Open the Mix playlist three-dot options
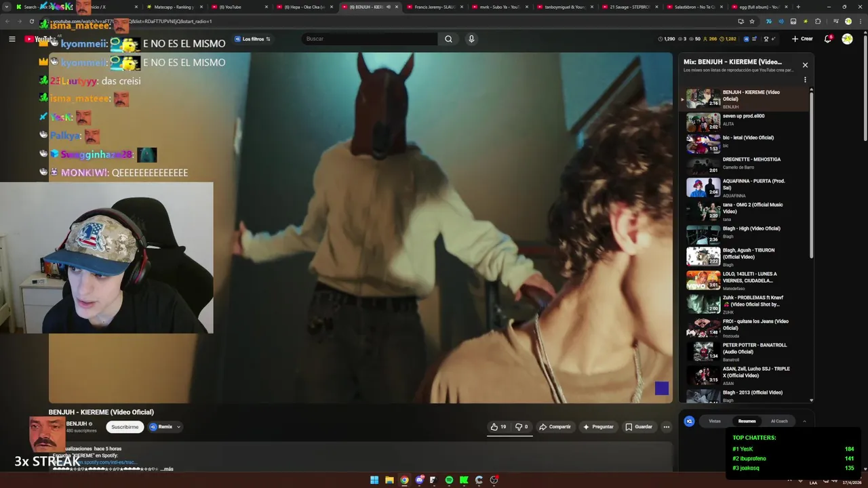The width and height of the screenshot is (868, 488). 805,79
